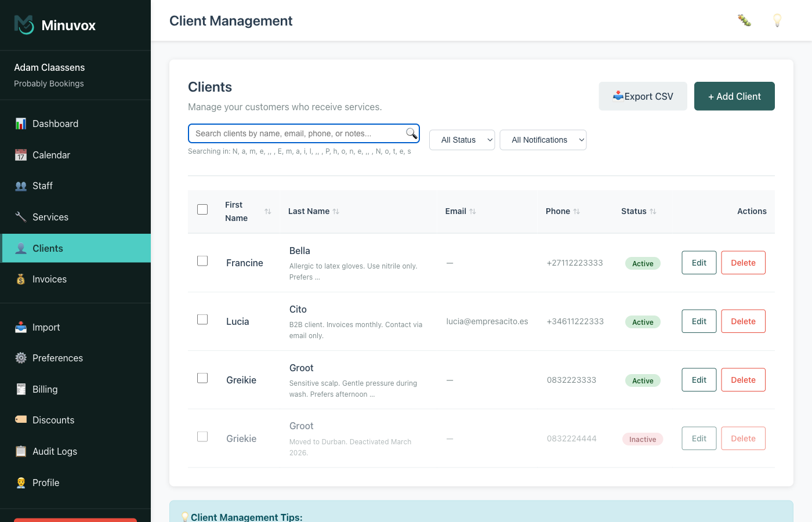The image size is (812, 522).
Task: Click the lightbulb icon in the header
Action: tap(777, 20)
